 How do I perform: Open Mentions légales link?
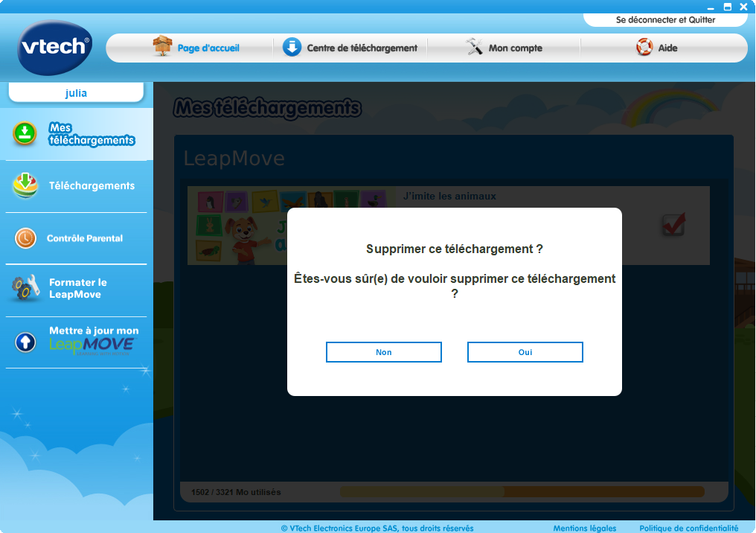584,529
